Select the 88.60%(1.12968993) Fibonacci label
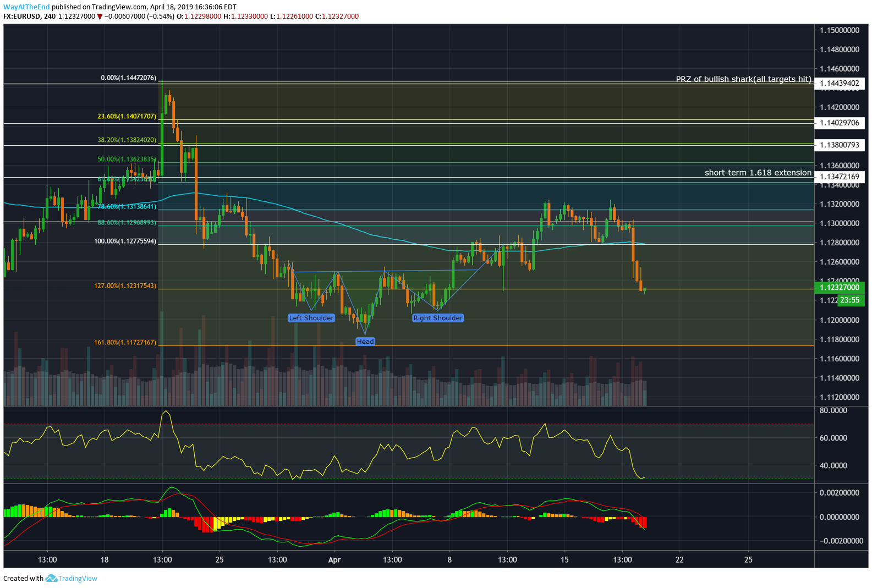872x588 pixels. pos(127,223)
